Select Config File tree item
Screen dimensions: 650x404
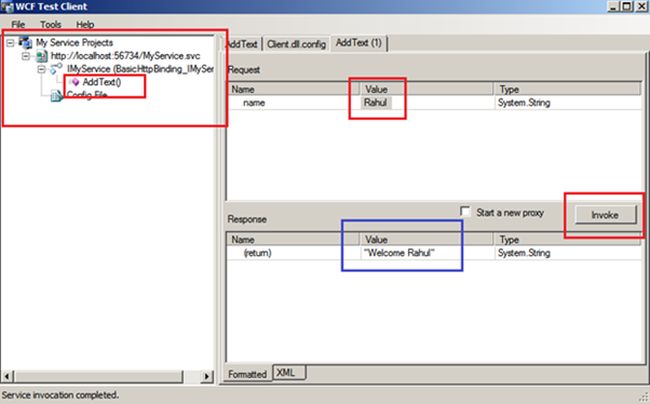click(87, 95)
